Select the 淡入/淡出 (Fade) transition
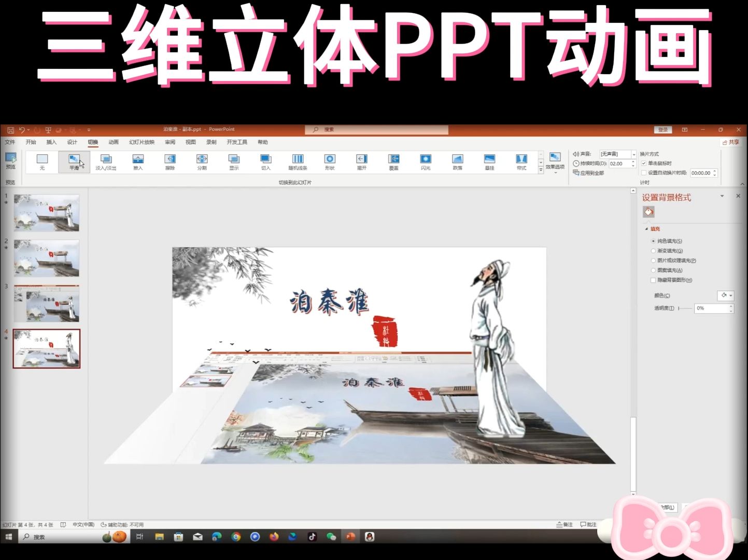This screenshot has height=560, width=748. tap(106, 162)
